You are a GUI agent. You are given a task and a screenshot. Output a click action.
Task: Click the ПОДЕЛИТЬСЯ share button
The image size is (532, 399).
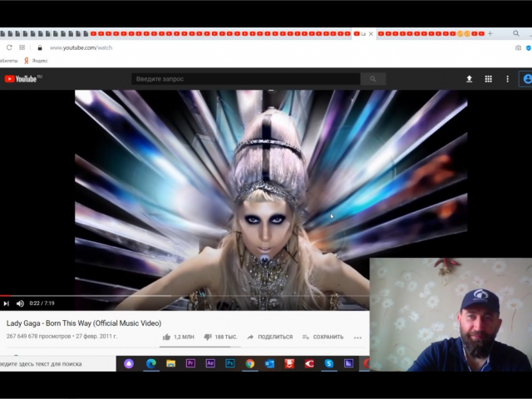point(269,337)
